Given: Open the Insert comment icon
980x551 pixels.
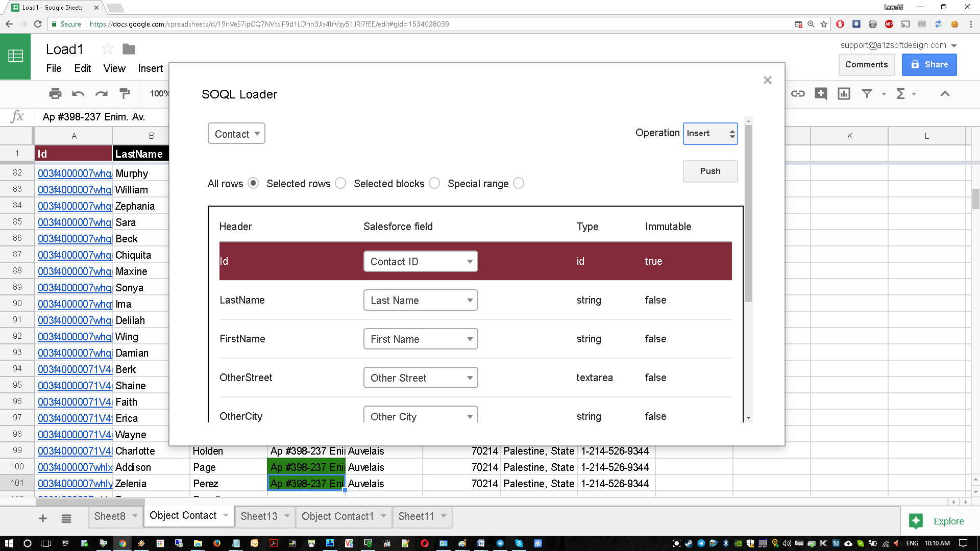Looking at the screenshot, I should tap(821, 94).
